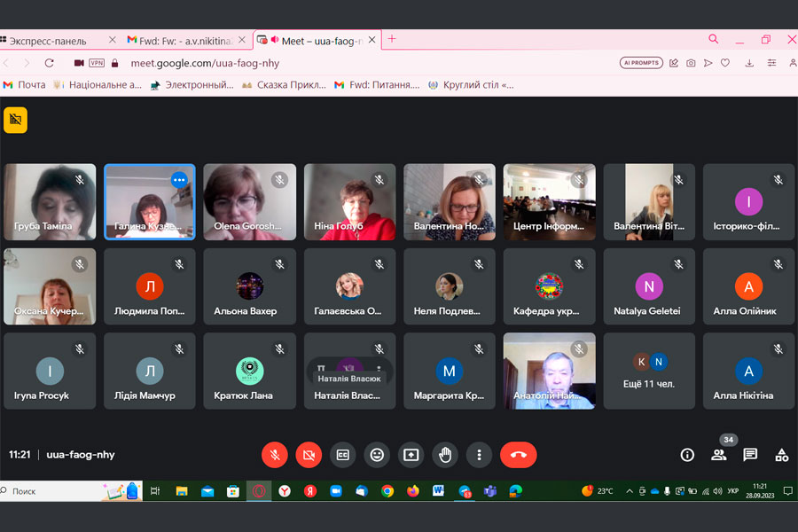
Task: Select the Olena Gorosh video tile
Action: tap(249, 201)
